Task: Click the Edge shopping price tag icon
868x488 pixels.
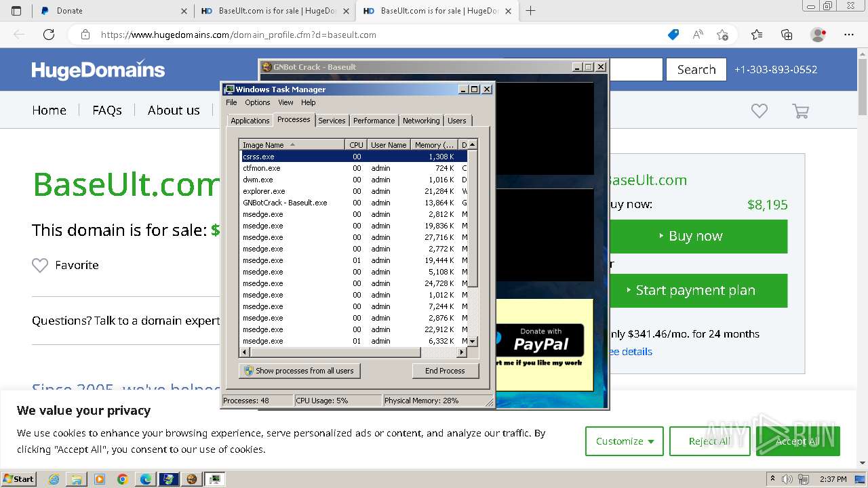Action: tap(673, 35)
